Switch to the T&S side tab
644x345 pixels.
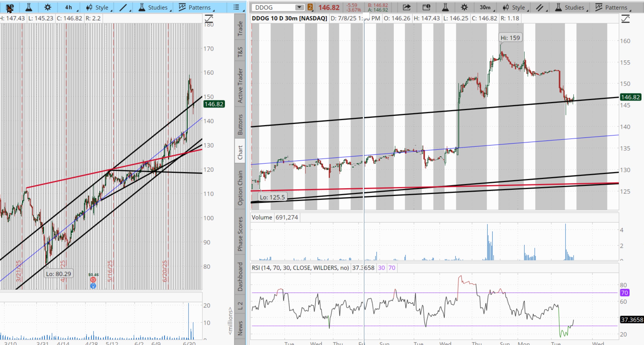pos(240,52)
